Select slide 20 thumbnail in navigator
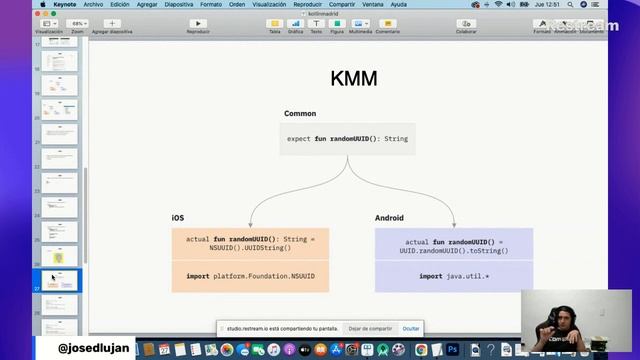The height and width of the screenshot is (360, 640). 60,110
